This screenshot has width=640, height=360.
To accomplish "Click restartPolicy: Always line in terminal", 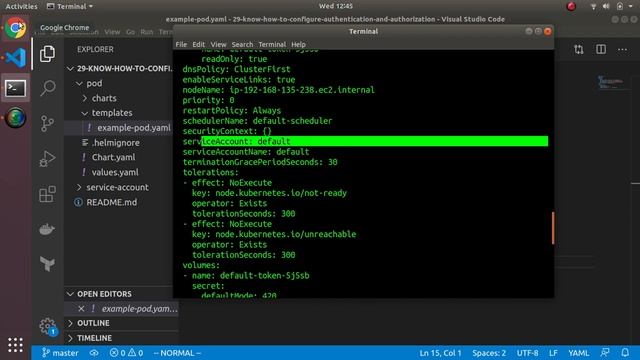I will 232,111.
